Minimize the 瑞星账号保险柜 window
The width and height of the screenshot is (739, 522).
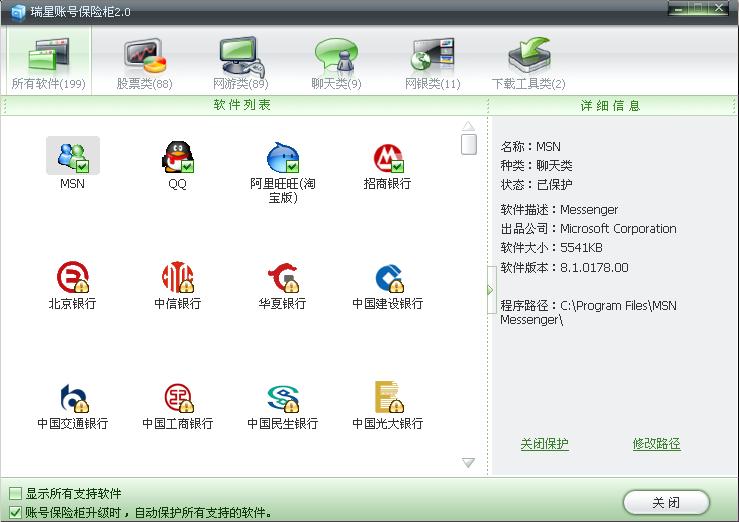click(x=679, y=8)
